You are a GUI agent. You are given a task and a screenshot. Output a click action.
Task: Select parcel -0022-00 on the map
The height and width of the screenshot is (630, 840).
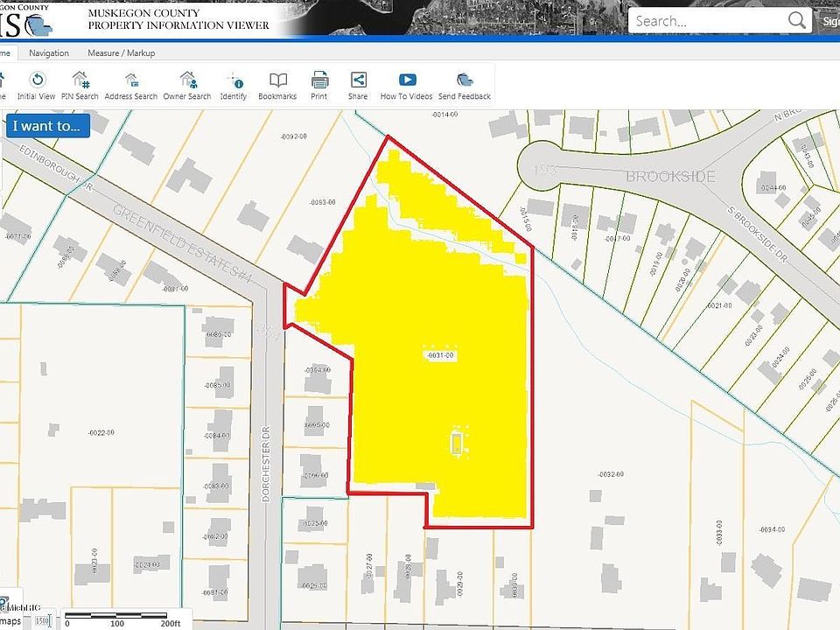101,431
